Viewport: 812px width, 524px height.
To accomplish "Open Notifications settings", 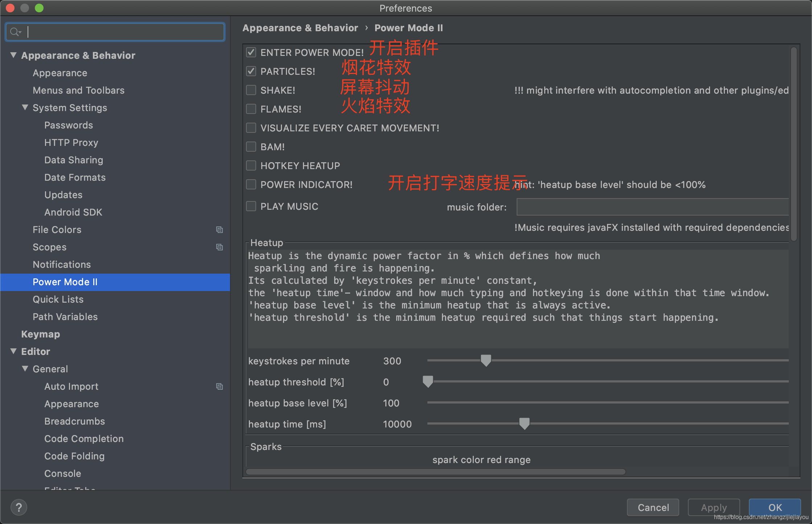I will 62,265.
